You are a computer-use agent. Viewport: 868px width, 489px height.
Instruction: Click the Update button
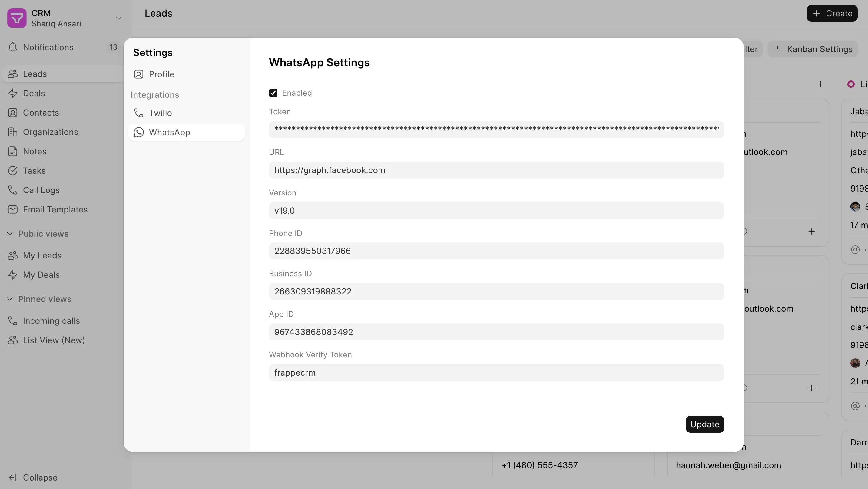tap(704, 424)
